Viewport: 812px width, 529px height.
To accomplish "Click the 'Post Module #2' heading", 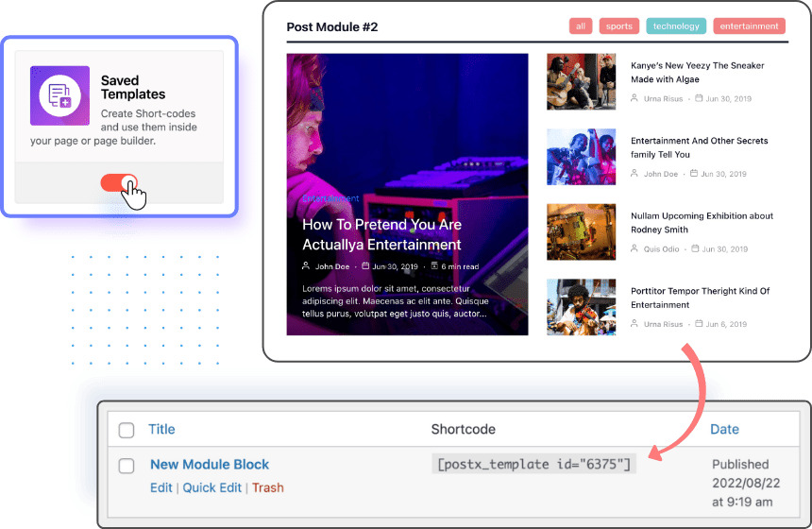I will 332,27.
